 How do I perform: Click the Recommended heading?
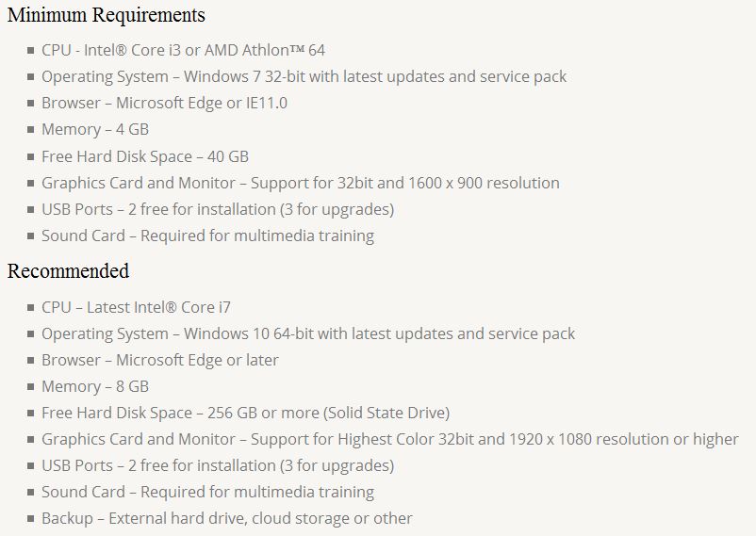click(68, 271)
